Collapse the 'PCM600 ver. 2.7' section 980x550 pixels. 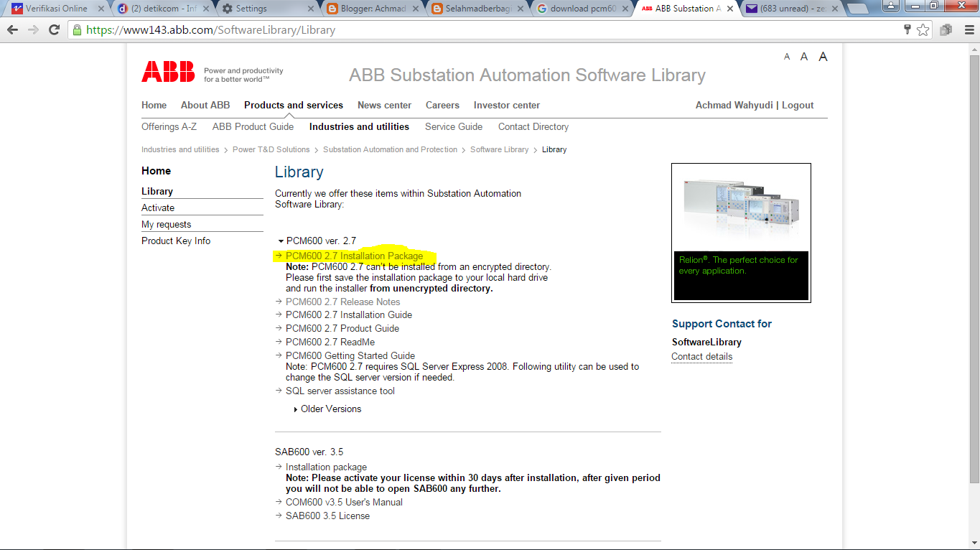pyautogui.click(x=281, y=241)
